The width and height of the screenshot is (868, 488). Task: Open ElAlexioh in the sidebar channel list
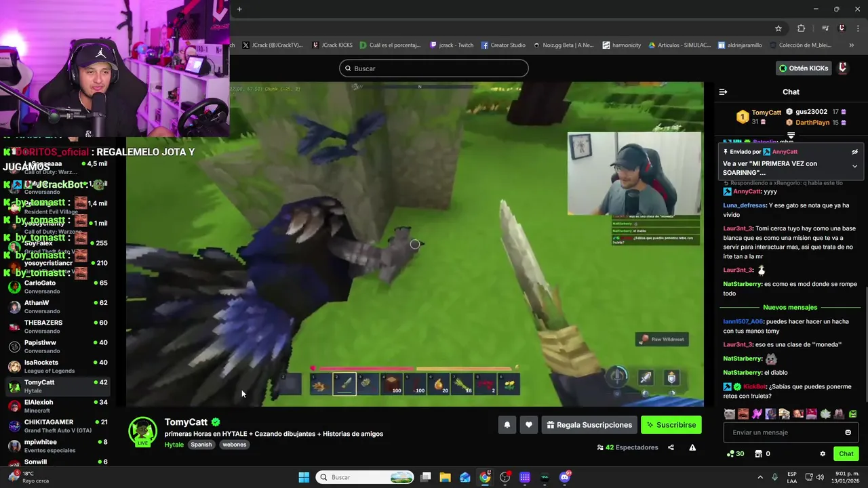[x=58, y=405]
